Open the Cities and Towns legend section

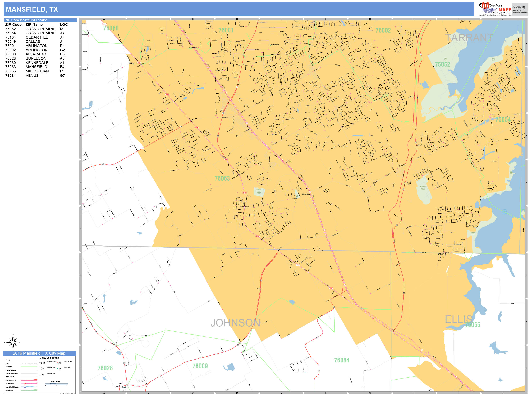click(x=49, y=358)
